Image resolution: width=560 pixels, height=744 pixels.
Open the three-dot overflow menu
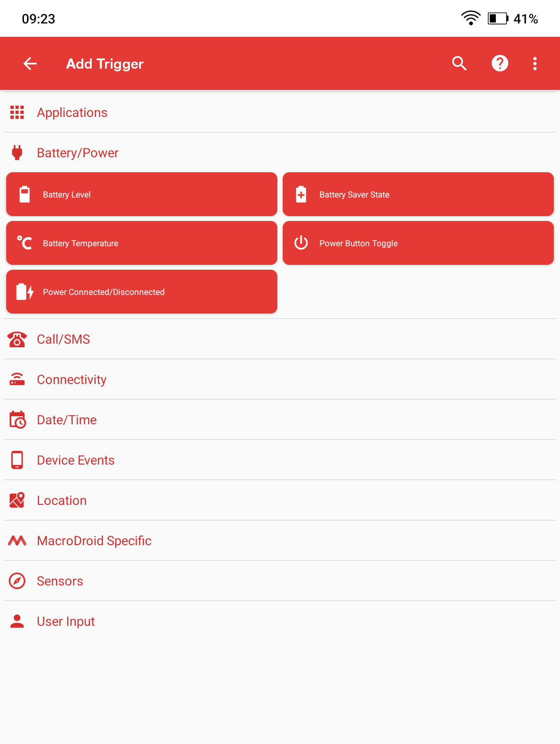click(x=535, y=64)
